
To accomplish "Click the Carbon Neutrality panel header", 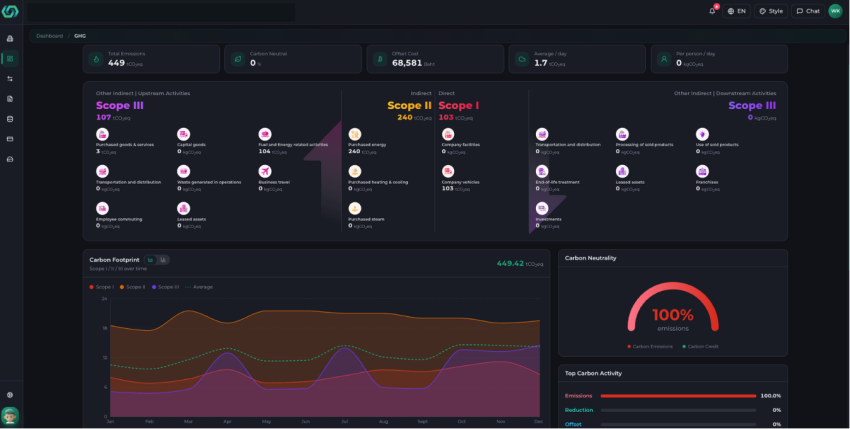I will [x=590, y=258].
